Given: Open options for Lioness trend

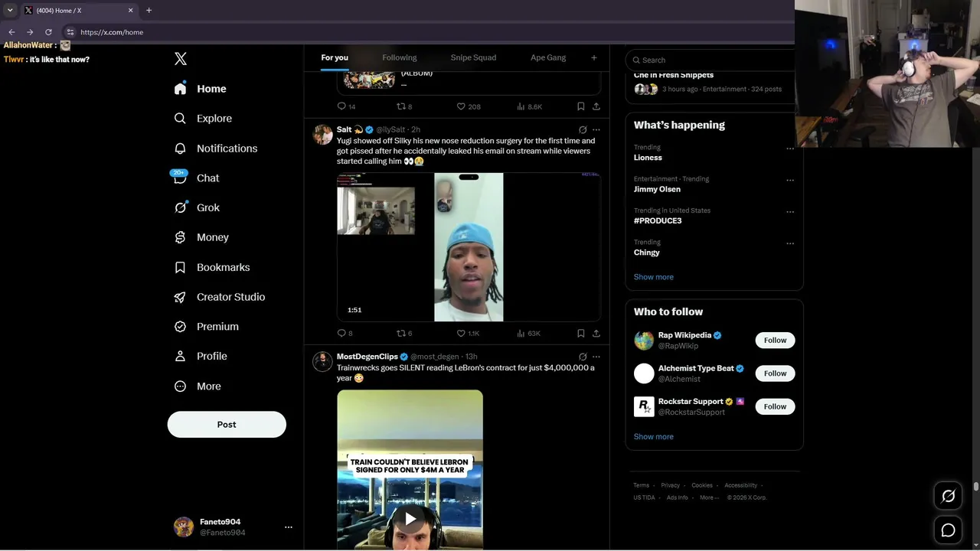Looking at the screenshot, I should point(790,148).
